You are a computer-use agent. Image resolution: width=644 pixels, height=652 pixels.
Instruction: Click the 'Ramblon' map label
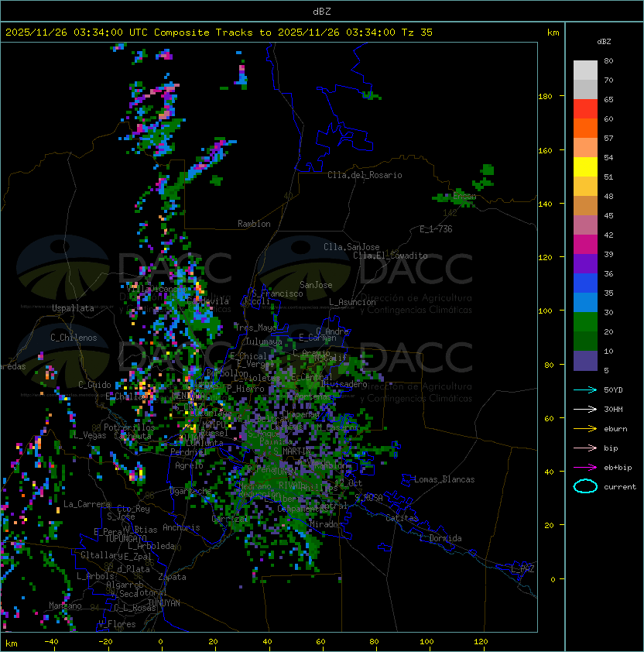(254, 224)
